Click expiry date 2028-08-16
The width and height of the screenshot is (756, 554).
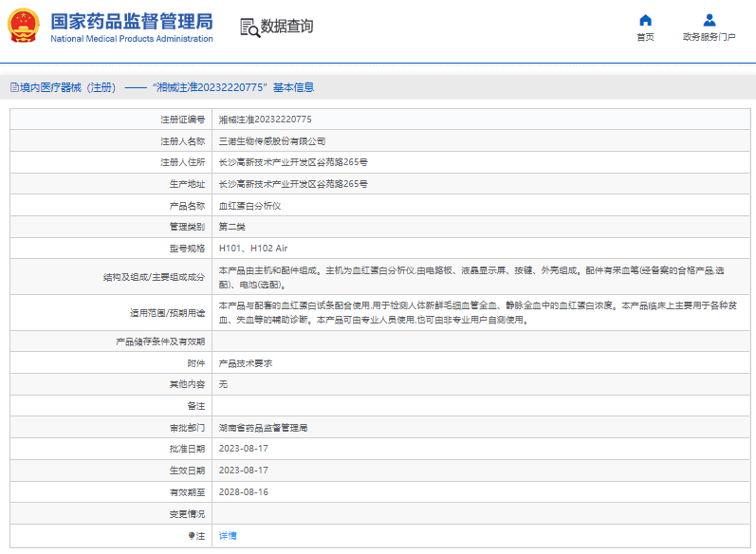coord(244,492)
